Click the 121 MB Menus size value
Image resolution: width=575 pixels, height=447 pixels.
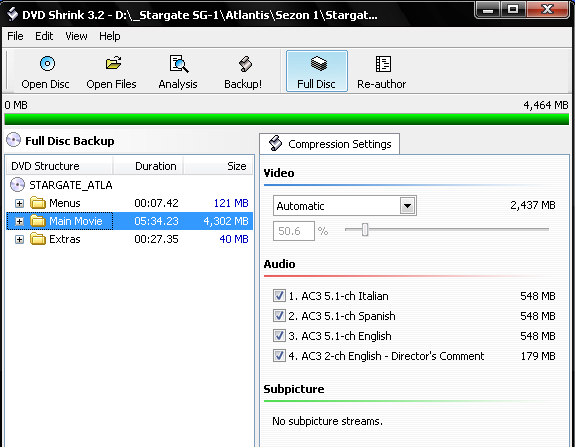click(x=231, y=203)
